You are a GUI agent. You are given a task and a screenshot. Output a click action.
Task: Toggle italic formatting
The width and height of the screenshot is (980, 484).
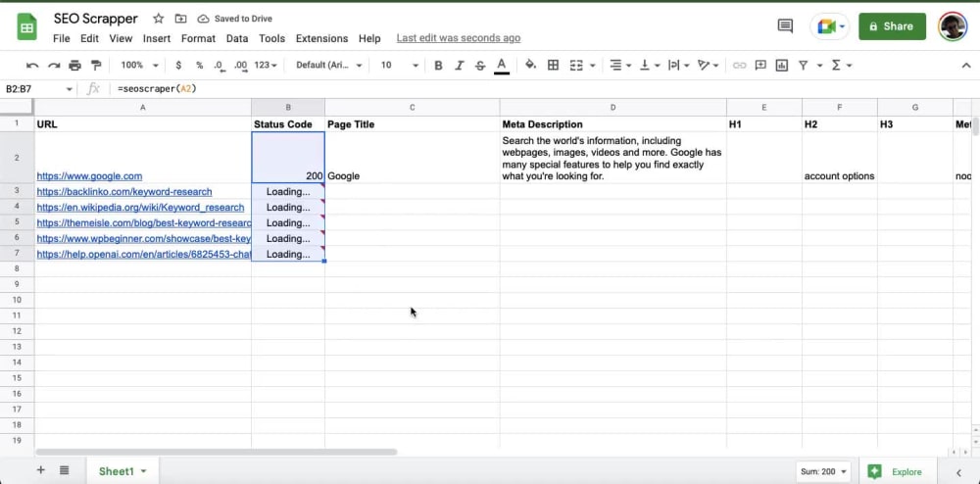[x=460, y=65]
